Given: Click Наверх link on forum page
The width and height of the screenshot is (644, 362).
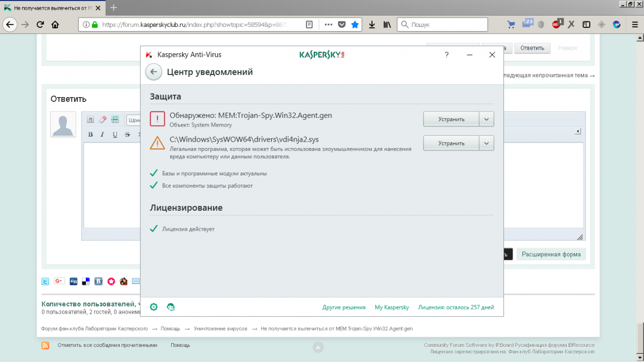Looking at the screenshot, I should 568,48.
